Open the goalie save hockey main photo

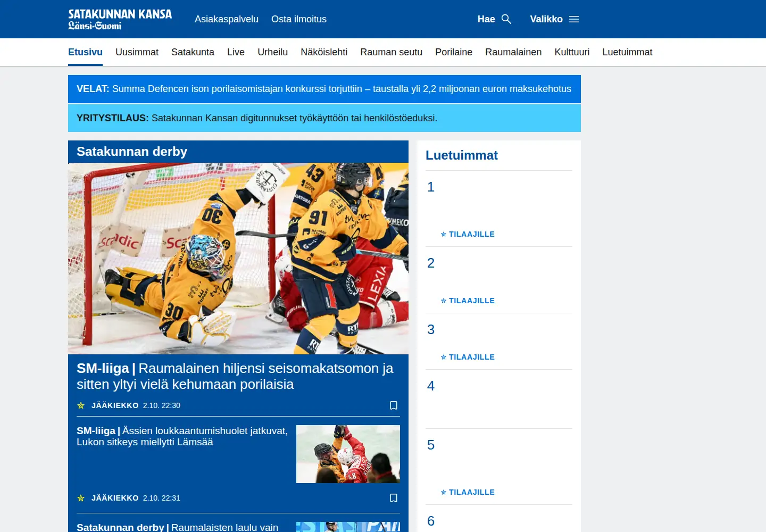[238, 259]
